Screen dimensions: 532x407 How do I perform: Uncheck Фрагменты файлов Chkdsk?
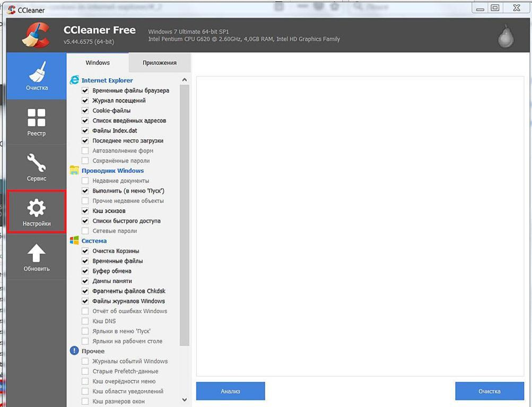pyautogui.click(x=85, y=291)
